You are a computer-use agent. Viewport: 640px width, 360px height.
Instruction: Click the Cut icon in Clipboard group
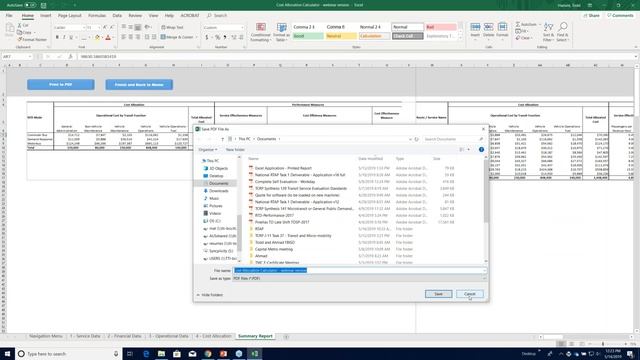20,25
